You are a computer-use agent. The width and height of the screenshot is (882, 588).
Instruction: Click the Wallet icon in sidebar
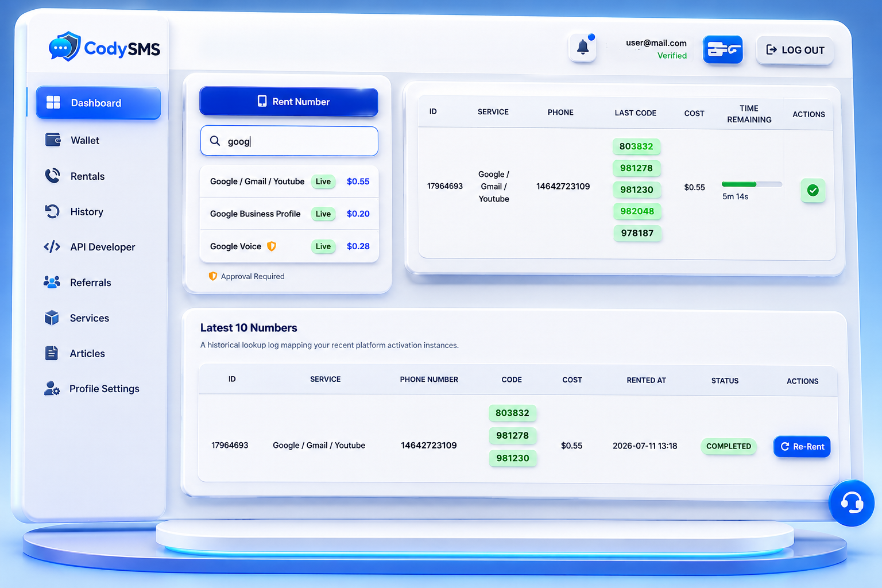(53, 140)
